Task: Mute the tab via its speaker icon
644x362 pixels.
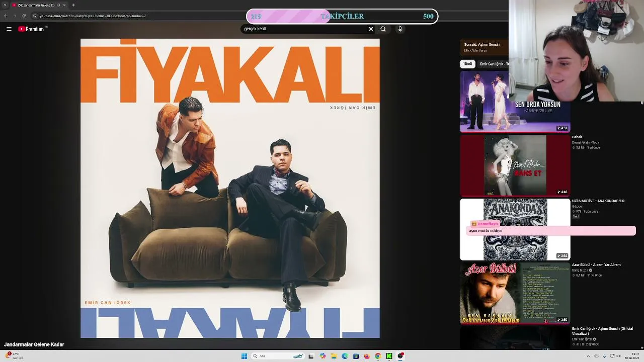Action: pos(58,5)
